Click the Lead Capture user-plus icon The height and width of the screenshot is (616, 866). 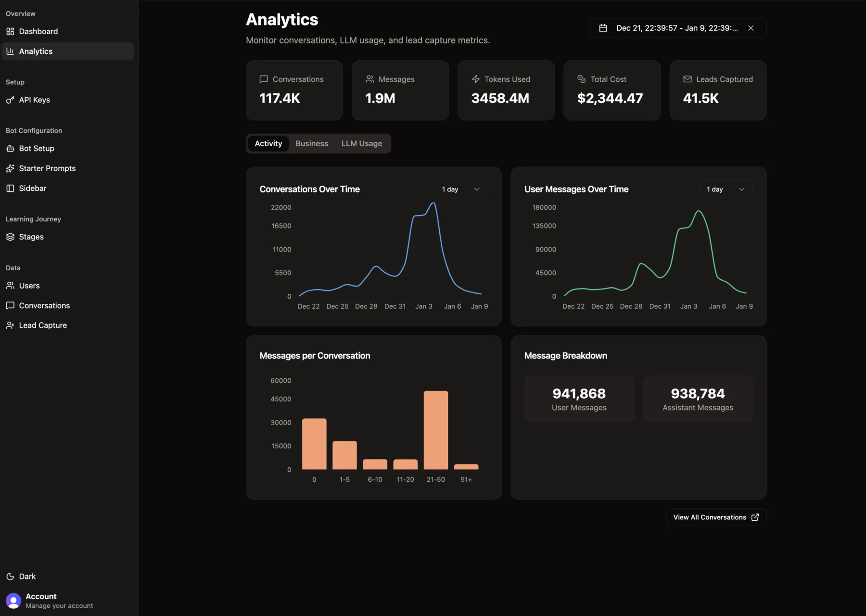[10, 326]
